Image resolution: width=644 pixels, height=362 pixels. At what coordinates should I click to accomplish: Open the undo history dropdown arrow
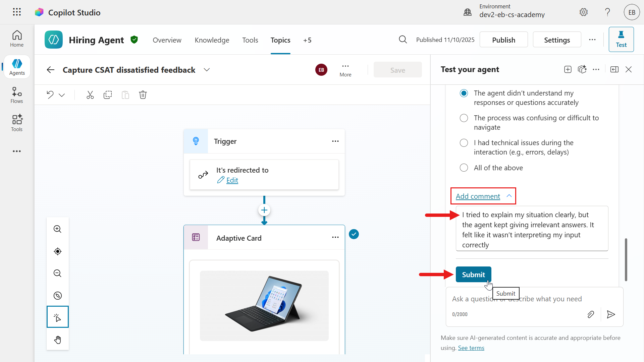click(x=62, y=95)
